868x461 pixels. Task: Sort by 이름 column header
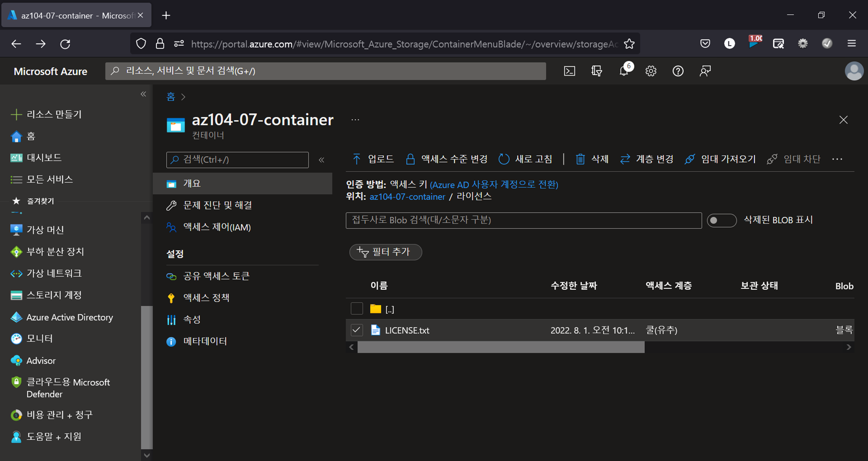pyautogui.click(x=379, y=286)
